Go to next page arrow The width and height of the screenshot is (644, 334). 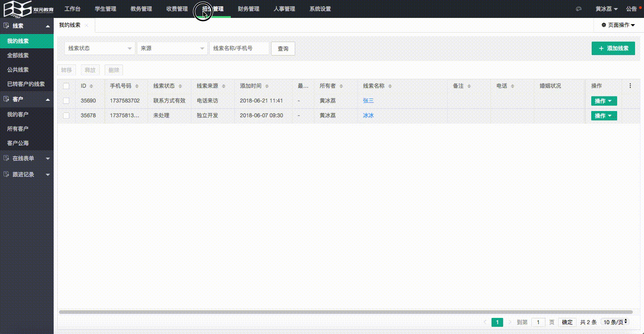[510, 322]
